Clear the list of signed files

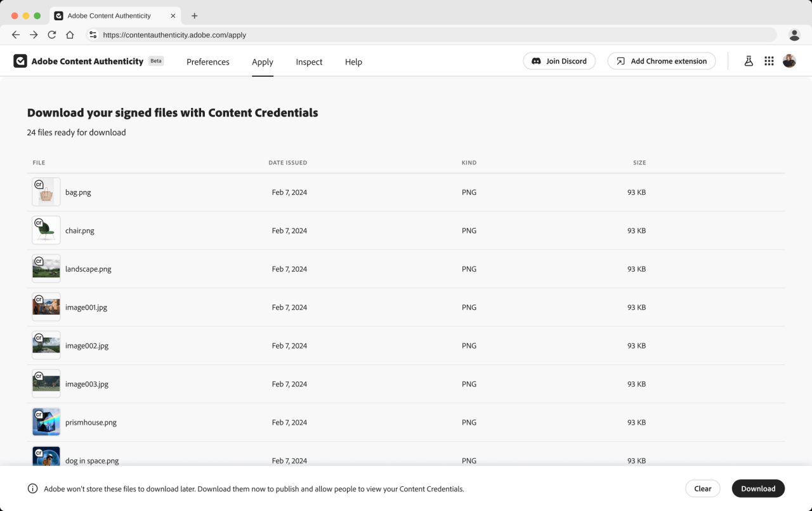[702, 488]
